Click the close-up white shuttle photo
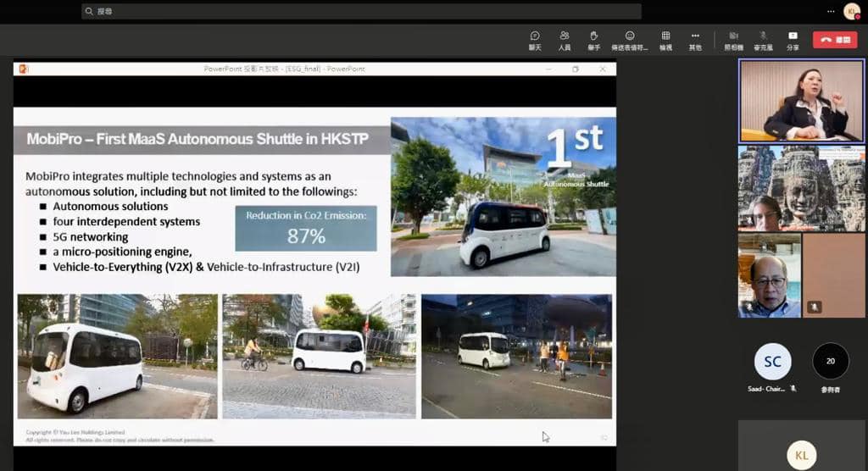Screen dimensions: 868x471 pos(117,357)
